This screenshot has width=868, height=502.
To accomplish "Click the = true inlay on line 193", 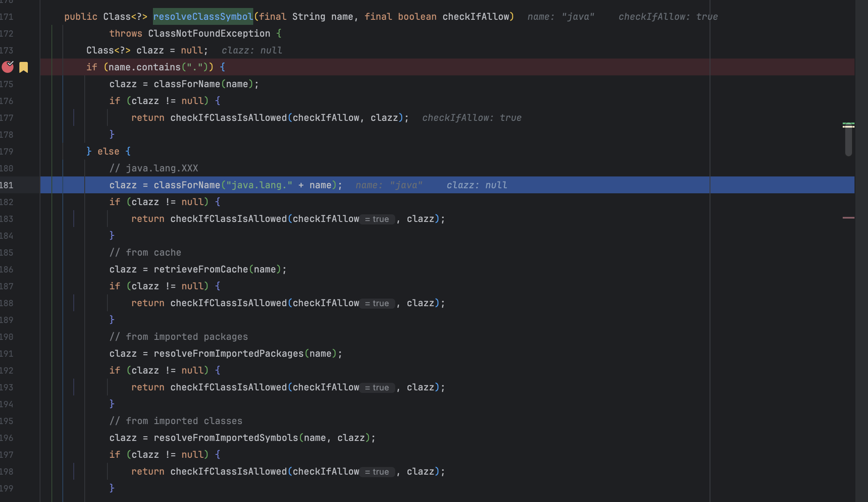I will (x=378, y=387).
